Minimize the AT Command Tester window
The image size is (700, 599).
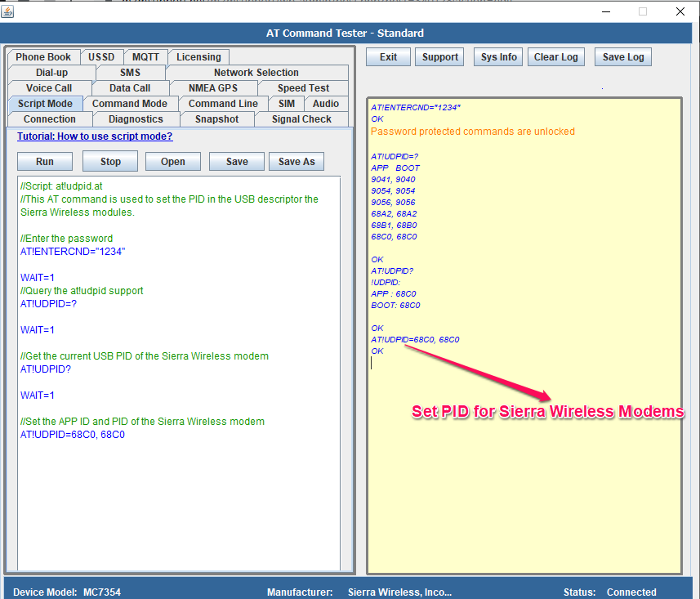click(x=606, y=11)
